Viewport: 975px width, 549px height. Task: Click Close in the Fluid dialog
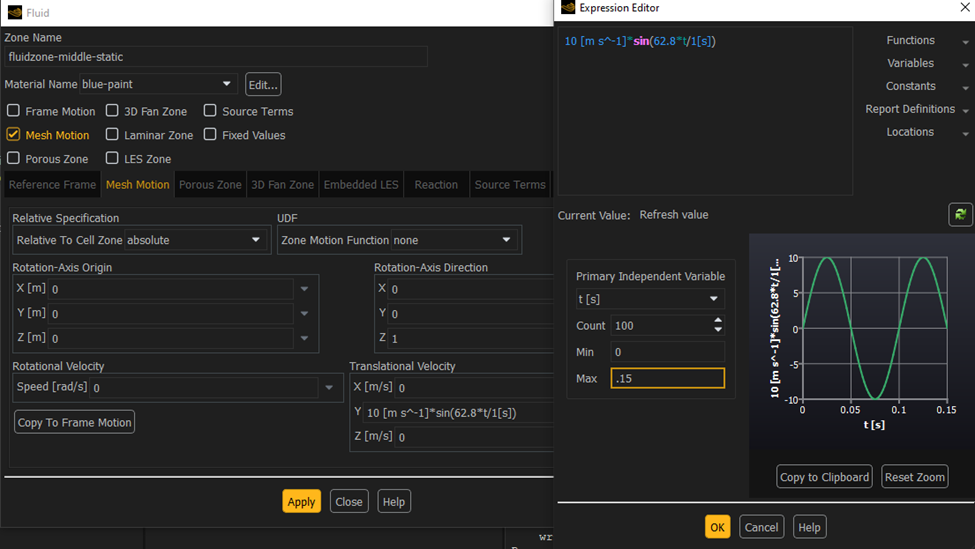349,502
